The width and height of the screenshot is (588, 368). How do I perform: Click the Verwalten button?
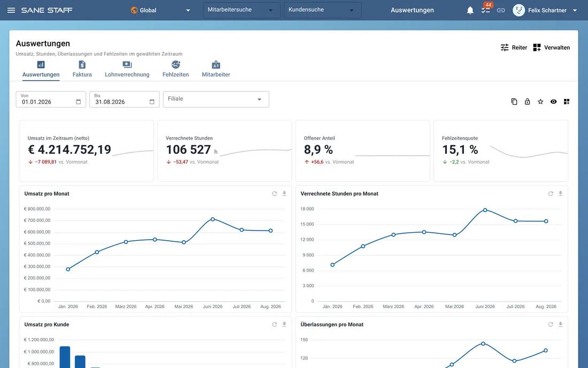[551, 48]
